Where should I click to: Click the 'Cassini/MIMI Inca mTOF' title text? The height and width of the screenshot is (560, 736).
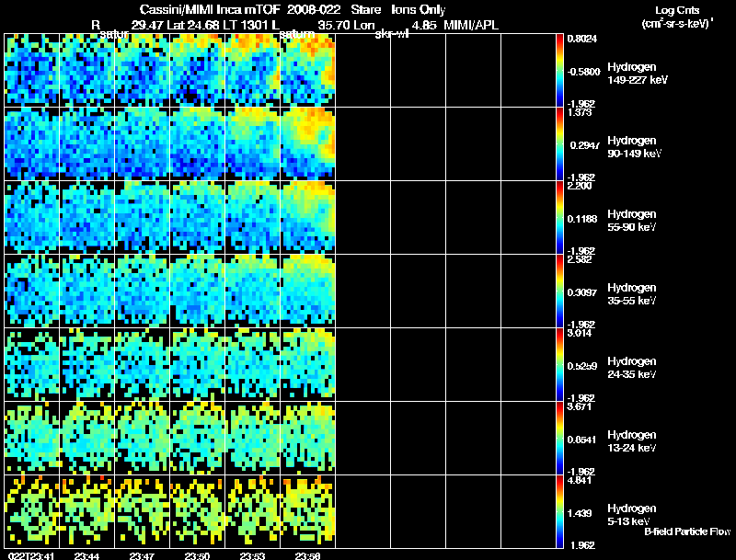(x=210, y=9)
